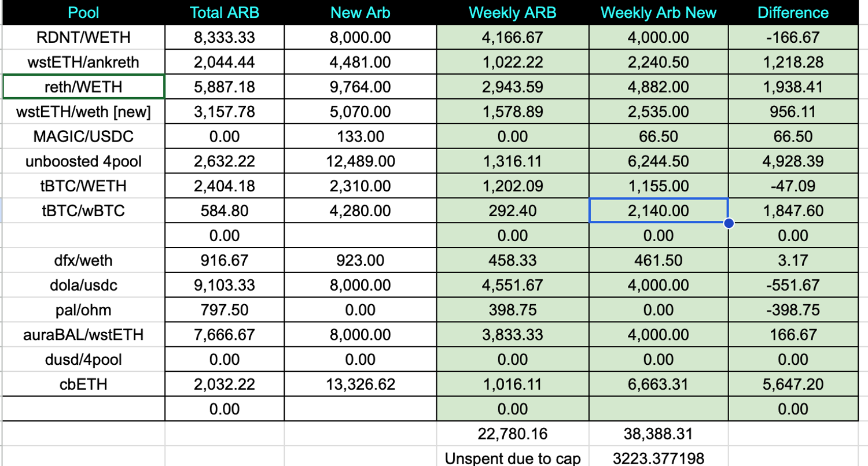868x466 pixels.
Task: Click the "wstETH/weth [new]" pool cell
Action: pos(84,112)
